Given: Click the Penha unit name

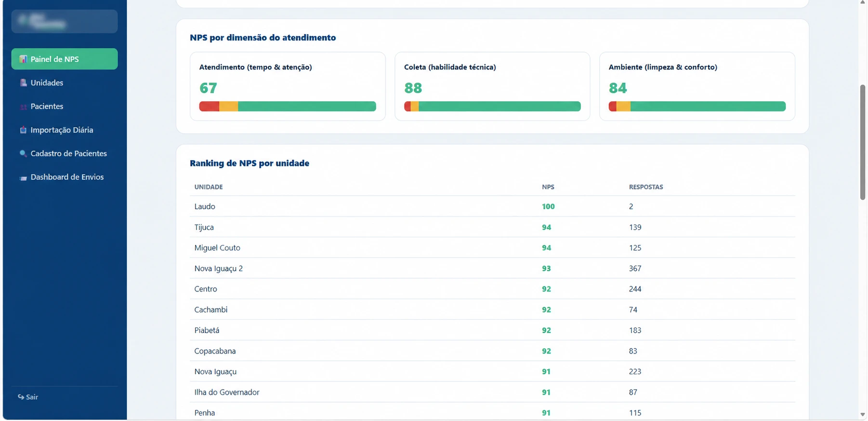Looking at the screenshot, I should [x=205, y=413].
